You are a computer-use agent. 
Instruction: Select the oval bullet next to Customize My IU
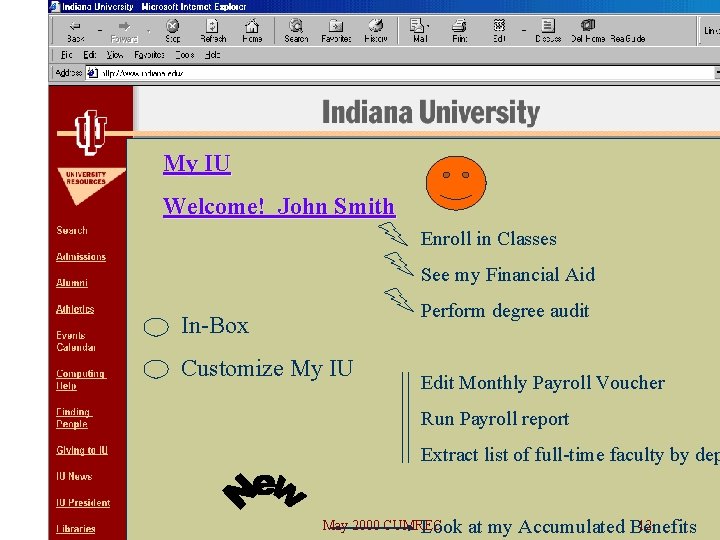point(156,369)
